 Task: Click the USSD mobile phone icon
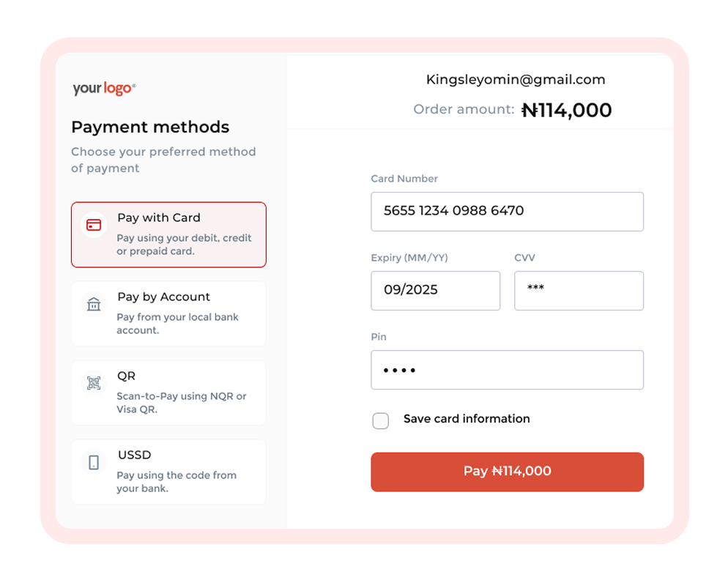coord(94,462)
